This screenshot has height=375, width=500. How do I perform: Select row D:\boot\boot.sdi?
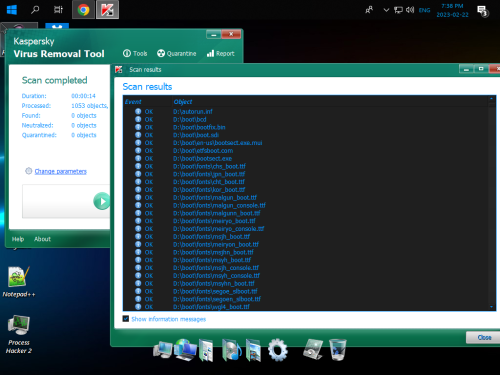click(306, 135)
